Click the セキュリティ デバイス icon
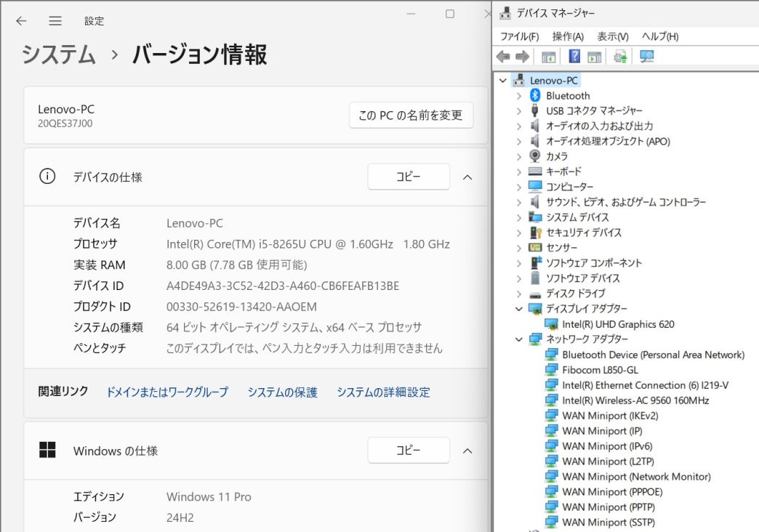 click(535, 233)
